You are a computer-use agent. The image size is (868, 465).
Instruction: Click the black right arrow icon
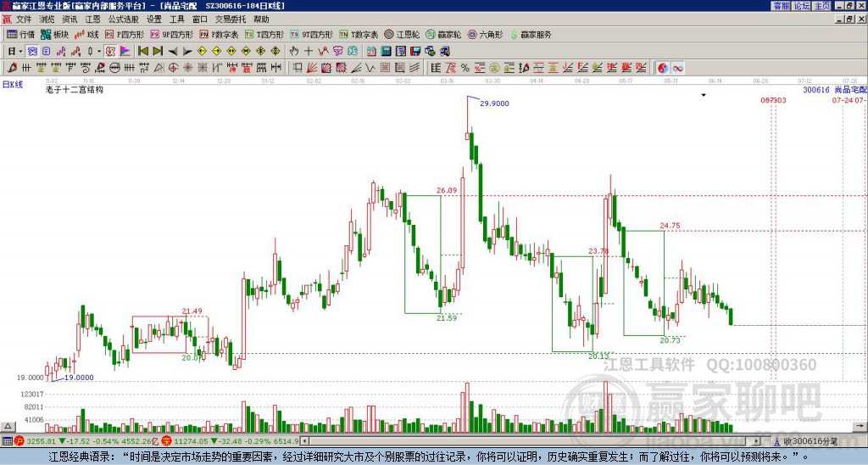coord(187,52)
